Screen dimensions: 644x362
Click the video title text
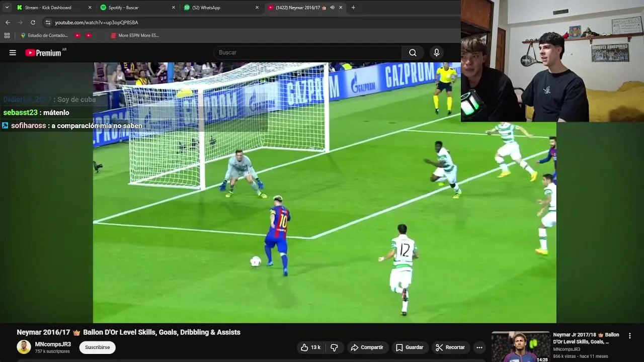(128, 332)
